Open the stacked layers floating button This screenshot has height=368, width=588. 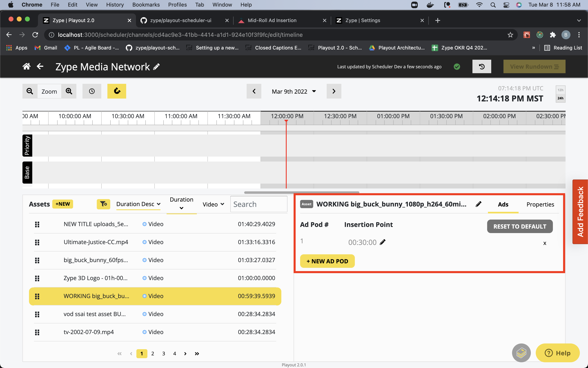point(521,353)
